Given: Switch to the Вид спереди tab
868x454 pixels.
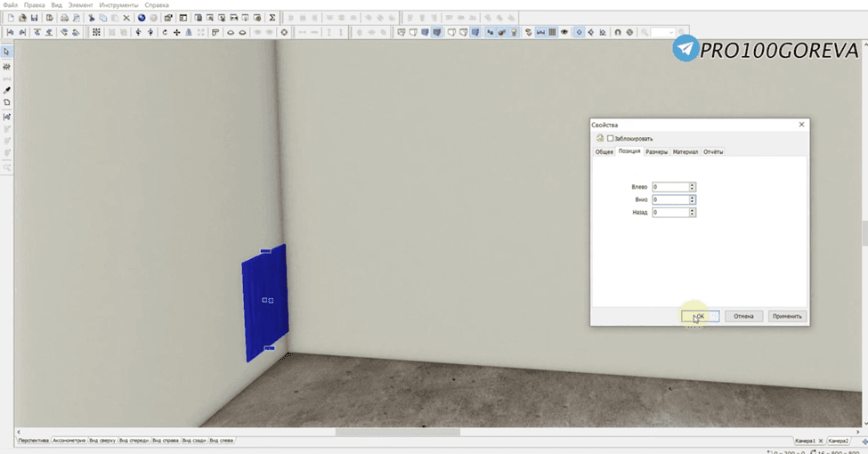Looking at the screenshot, I should tap(134, 441).
